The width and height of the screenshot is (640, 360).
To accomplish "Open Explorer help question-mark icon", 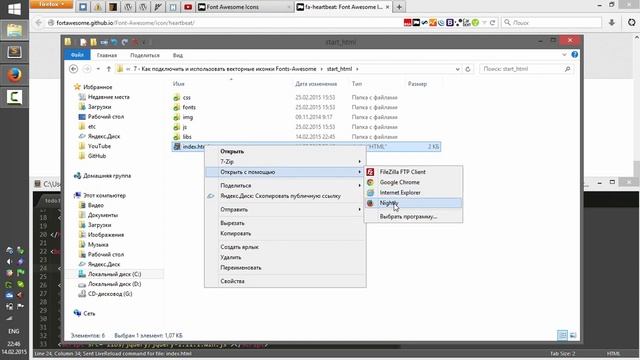I will (x=575, y=55).
